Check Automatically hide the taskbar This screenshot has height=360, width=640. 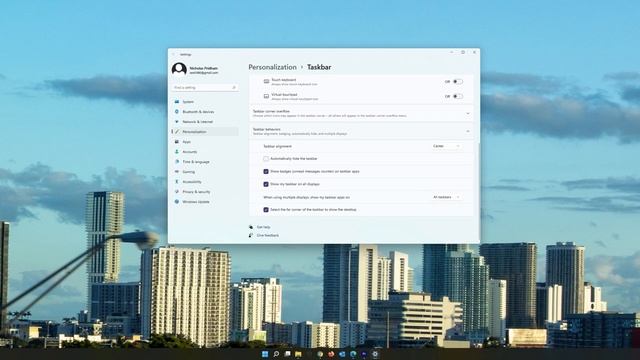tap(266, 158)
